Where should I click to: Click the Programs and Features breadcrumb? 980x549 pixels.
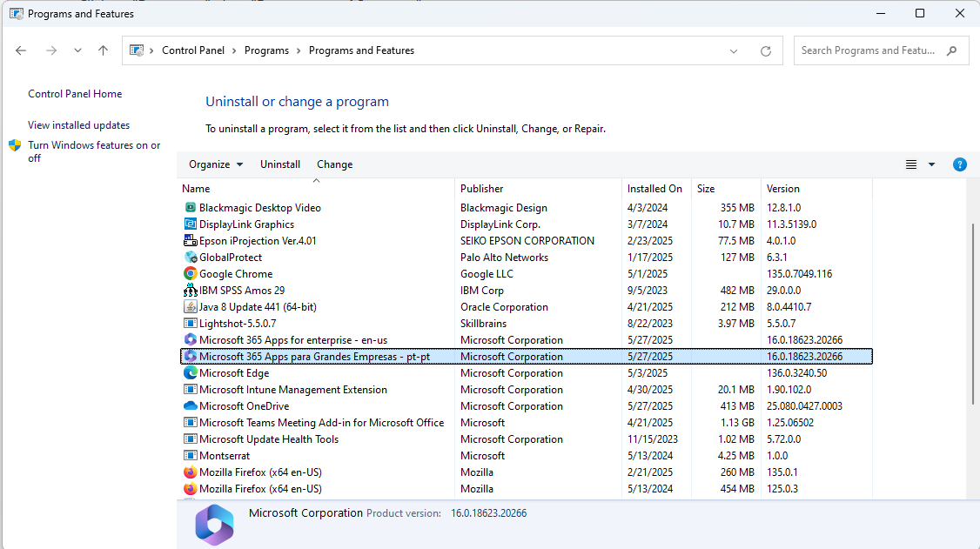tap(361, 50)
